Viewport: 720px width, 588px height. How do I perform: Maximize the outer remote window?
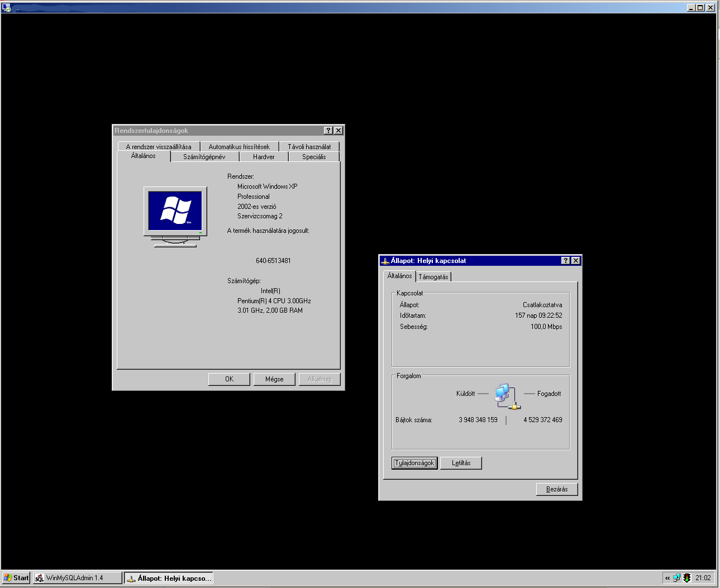pyautogui.click(x=700, y=7)
